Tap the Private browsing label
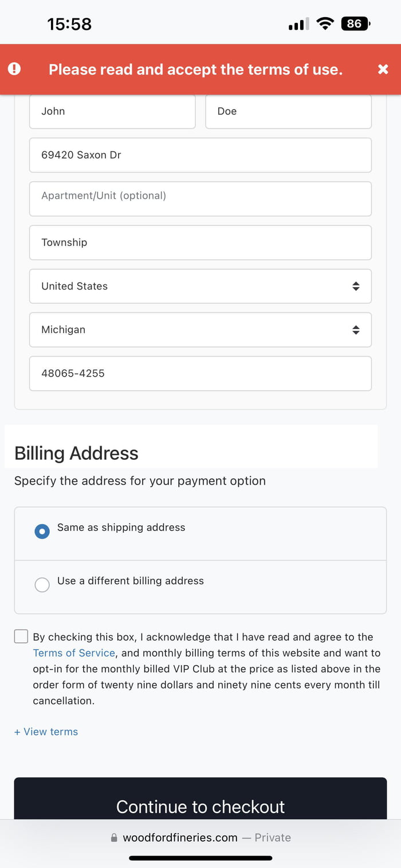 point(272,838)
